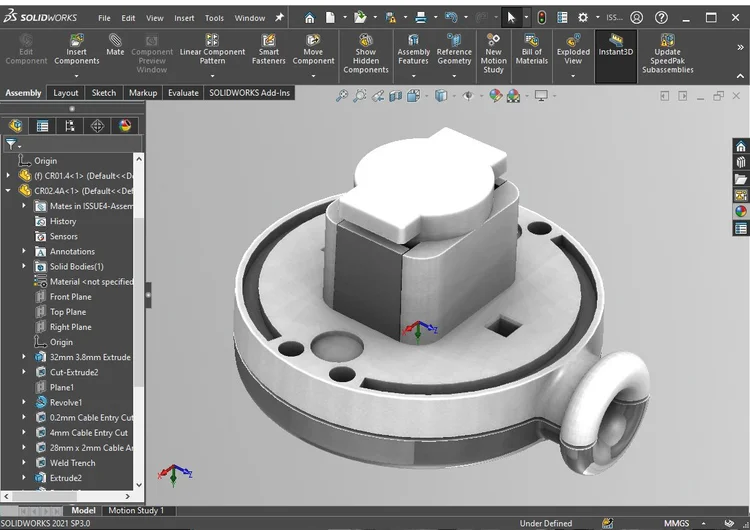Click the Section View icon
750x530 pixels.
pos(396,96)
